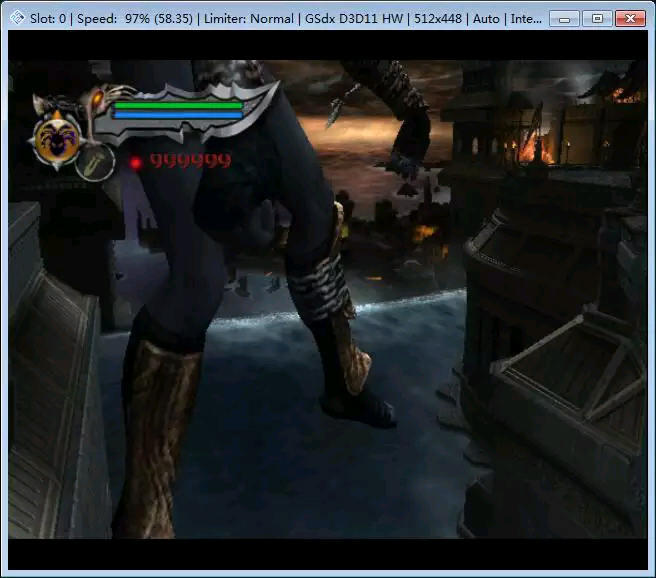Click 'GSdx D3D11 HW' title text

(354, 19)
